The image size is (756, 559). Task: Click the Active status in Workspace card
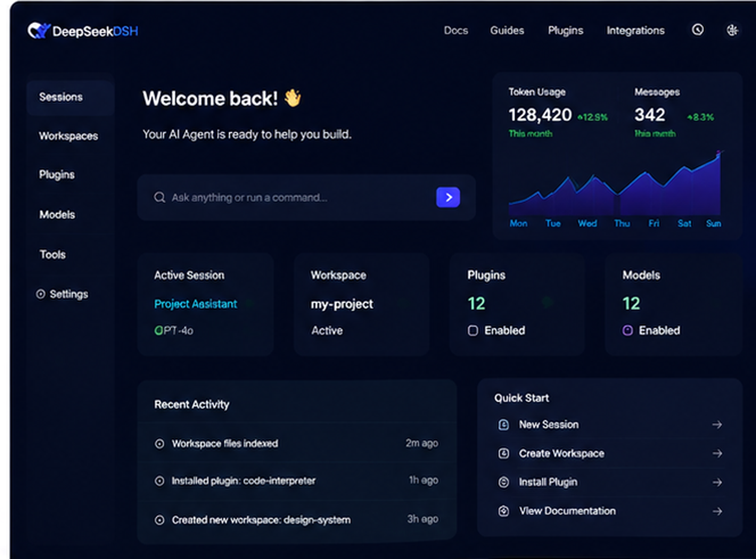[327, 331]
